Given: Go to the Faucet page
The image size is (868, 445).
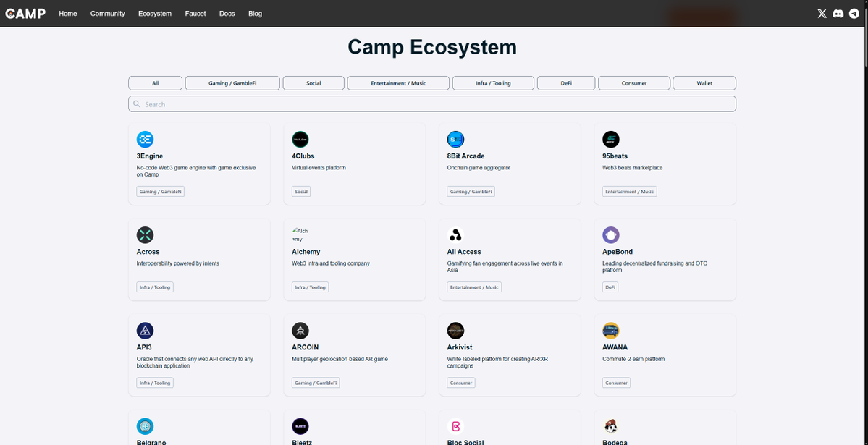Looking at the screenshot, I should click(x=195, y=14).
